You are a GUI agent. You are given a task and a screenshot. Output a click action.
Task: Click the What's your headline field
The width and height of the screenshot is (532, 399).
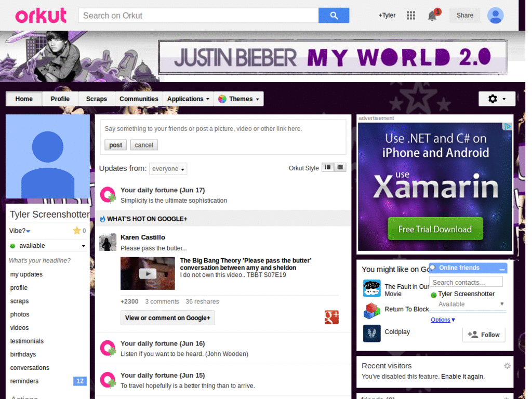point(39,261)
